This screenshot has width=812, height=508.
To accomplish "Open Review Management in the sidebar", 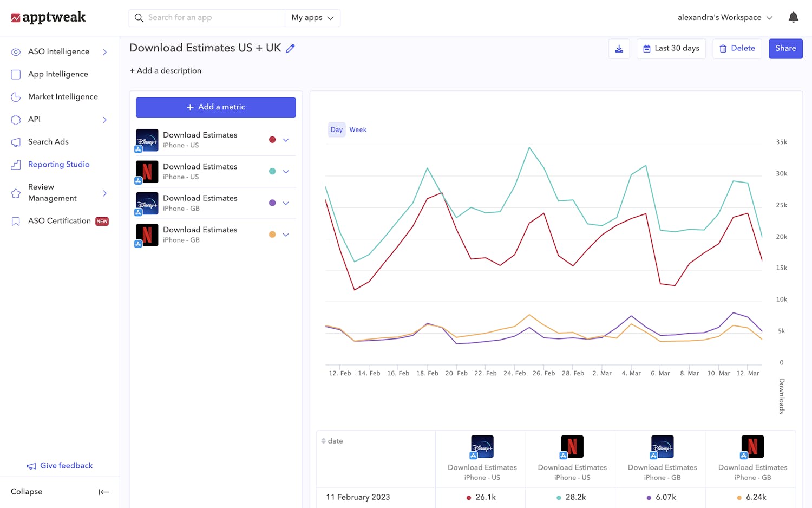I will pyautogui.click(x=50, y=192).
